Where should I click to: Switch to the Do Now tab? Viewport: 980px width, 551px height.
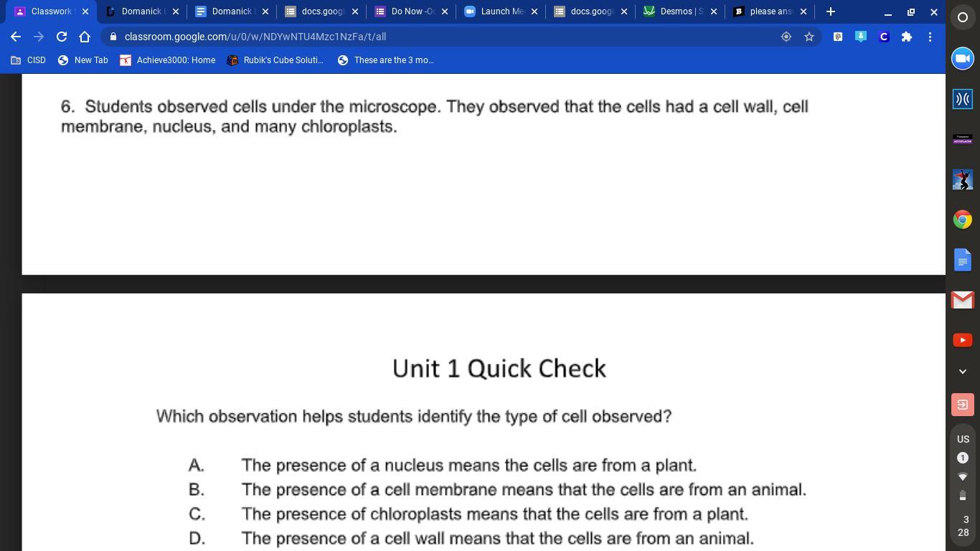click(411, 11)
